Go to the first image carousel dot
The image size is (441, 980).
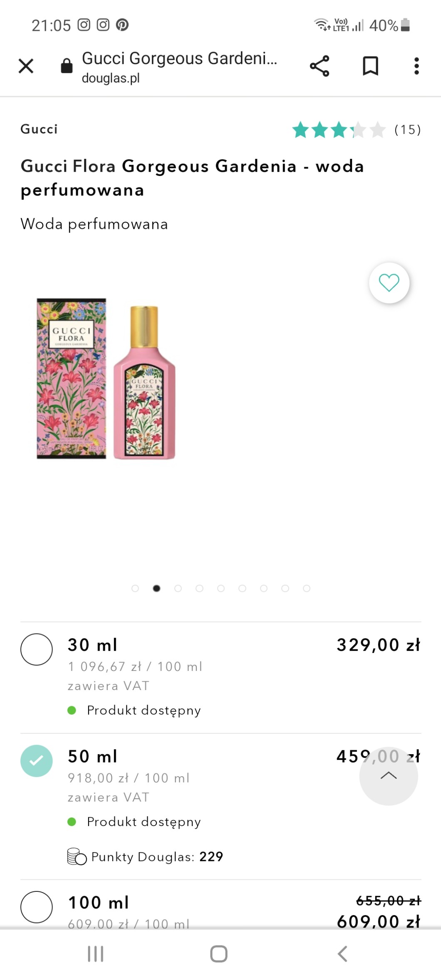pos(135,588)
